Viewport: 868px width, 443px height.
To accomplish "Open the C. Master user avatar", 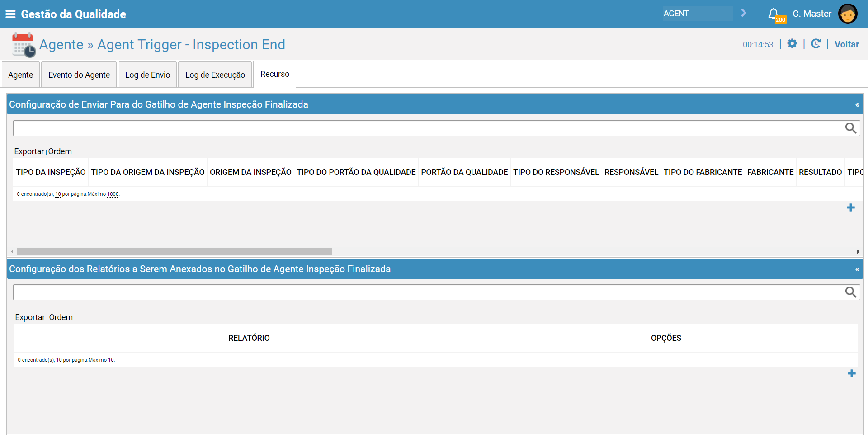I will click(x=848, y=14).
